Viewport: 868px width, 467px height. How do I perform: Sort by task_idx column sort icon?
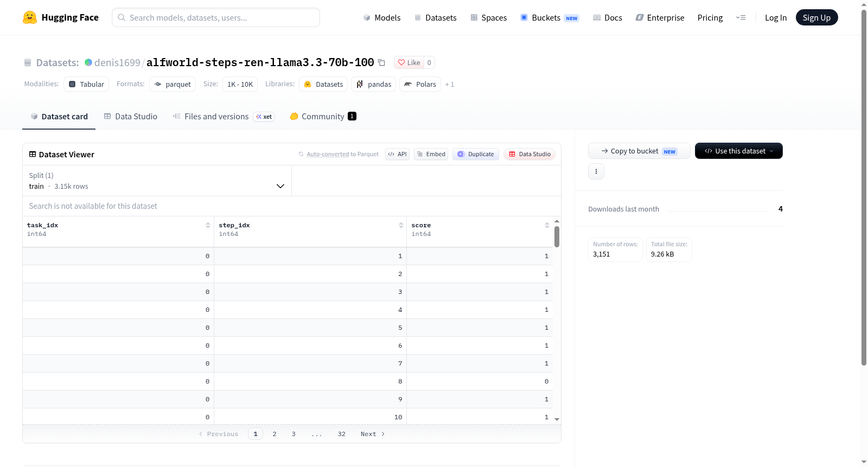(x=208, y=225)
